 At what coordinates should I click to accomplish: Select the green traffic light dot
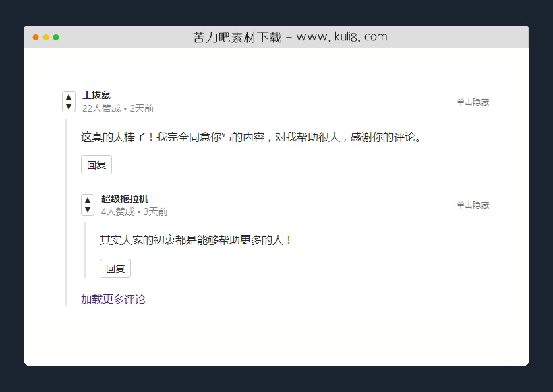[55, 38]
